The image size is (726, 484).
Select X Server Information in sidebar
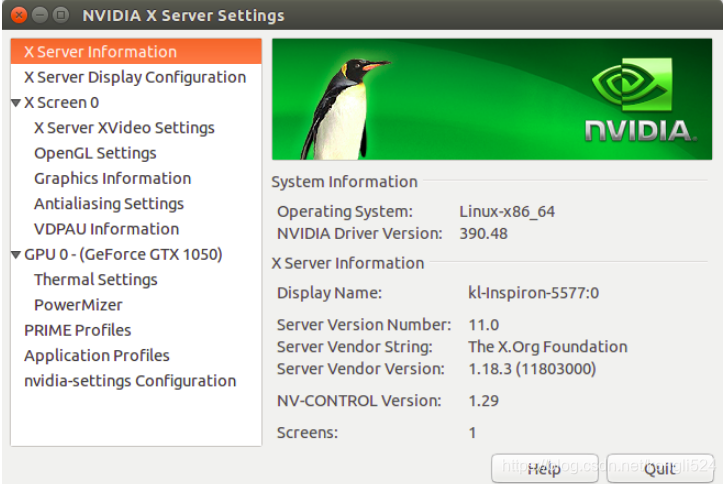[136, 51]
